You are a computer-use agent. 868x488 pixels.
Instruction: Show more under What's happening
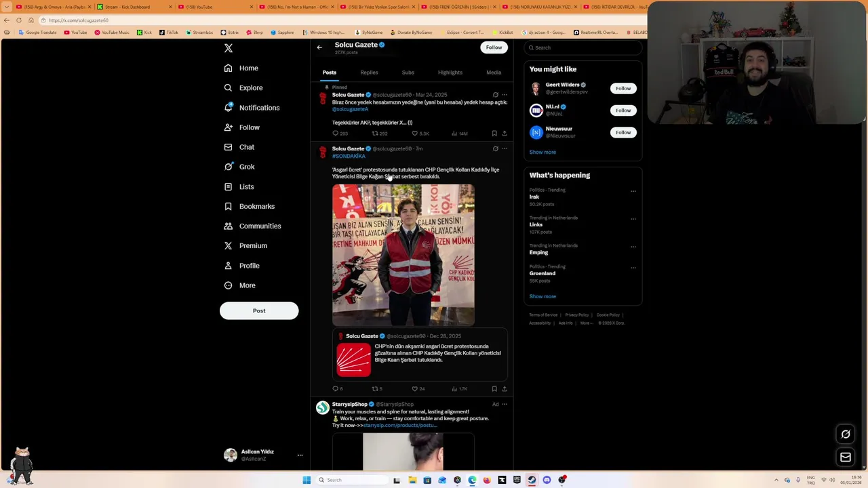click(542, 296)
